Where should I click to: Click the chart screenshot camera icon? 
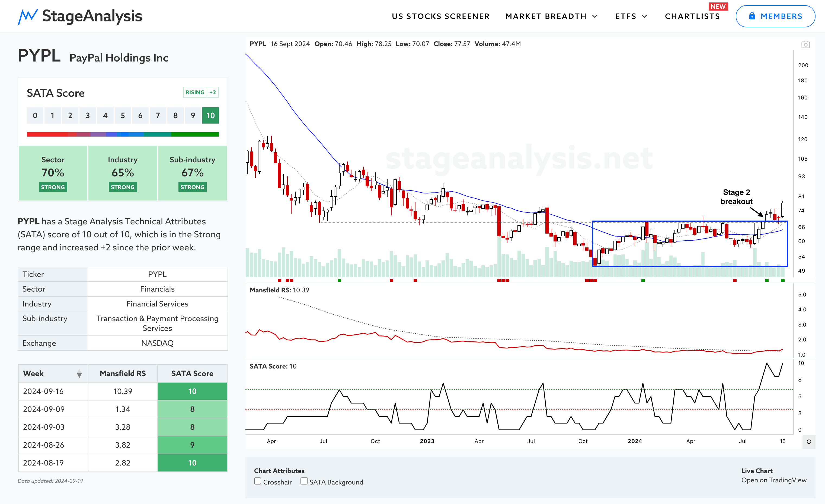tap(805, 44)
